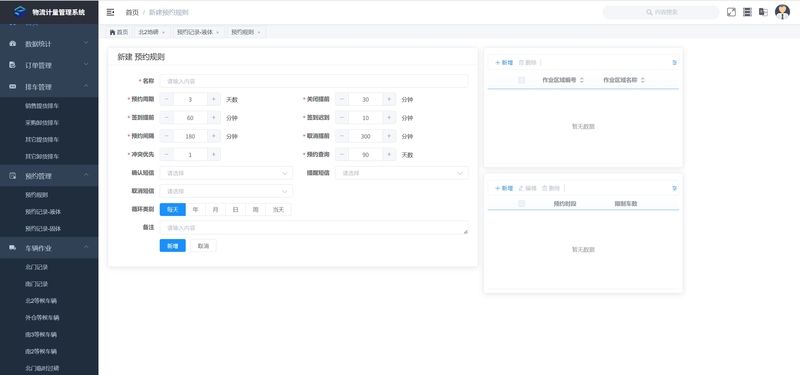Image resolution: width=800 pixels, height=375 pixels.
Task: Open the 提醒短信 dropdown
Action: pyautogui.click(x=402, y=173)
